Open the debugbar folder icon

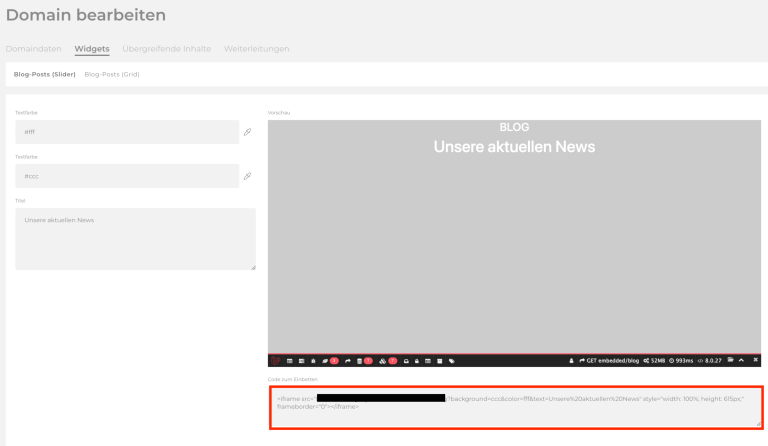pyautogui.click(x=731, y=360)
